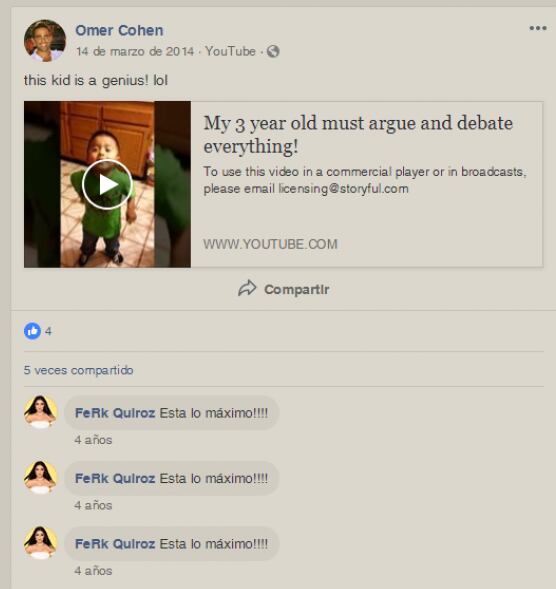This screenshot has height=589, width=556.
Task: Open Omer Cohen's profile name link
Action: 119,30
